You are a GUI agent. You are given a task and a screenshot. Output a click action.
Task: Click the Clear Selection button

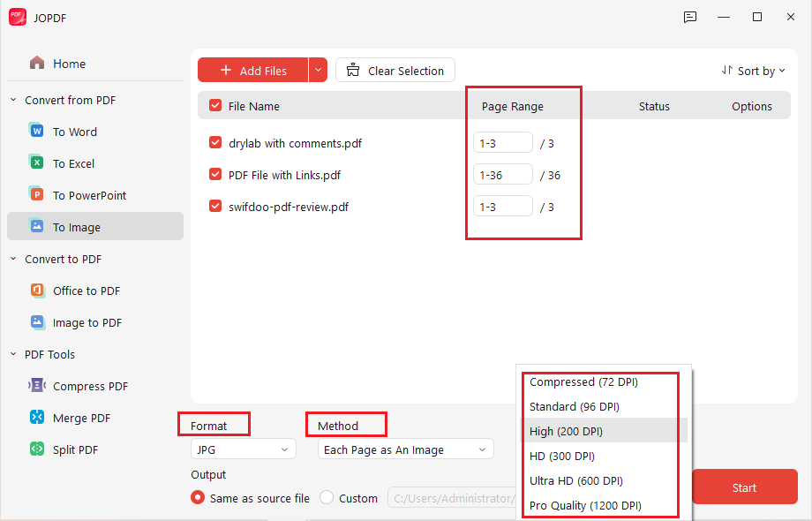[x=395, y=70]
